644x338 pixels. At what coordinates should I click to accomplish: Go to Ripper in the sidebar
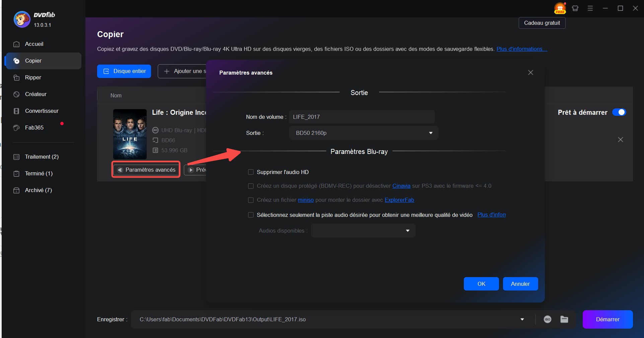coord(33,77)
